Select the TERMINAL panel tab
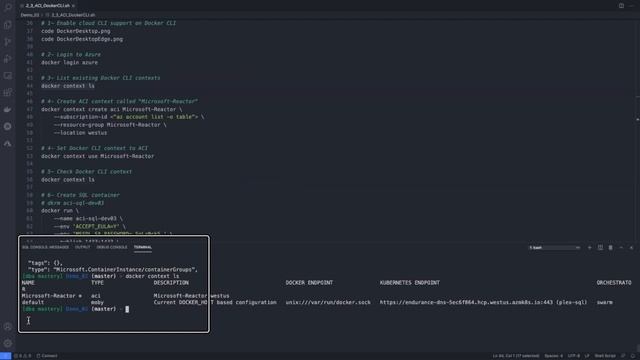640x360 pixels. pyautogui.click(x=143, y=247)
